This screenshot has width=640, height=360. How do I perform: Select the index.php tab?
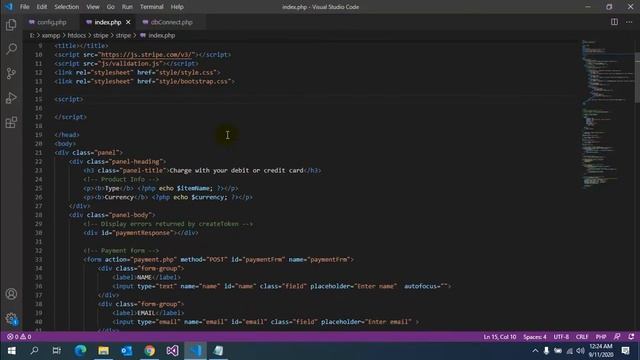pos(108,22)
